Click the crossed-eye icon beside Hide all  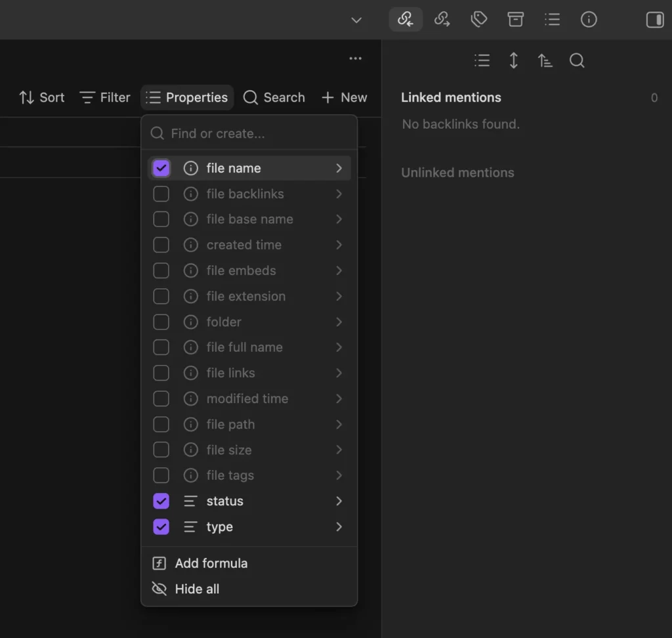coord(159,589)
